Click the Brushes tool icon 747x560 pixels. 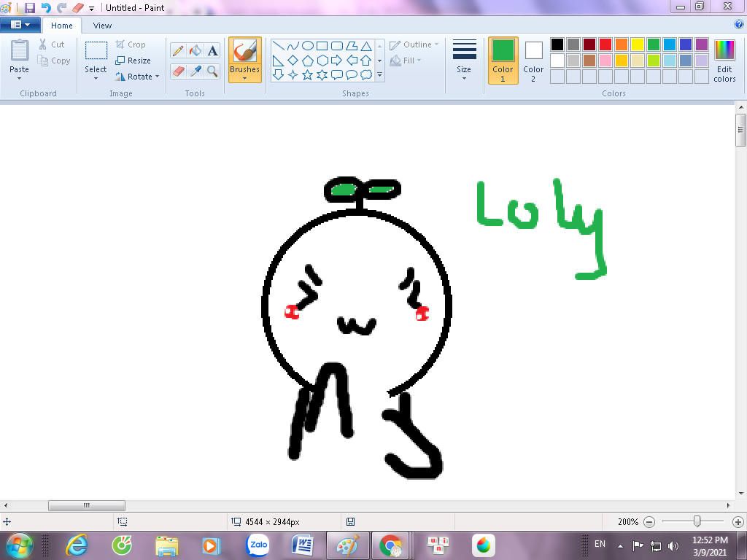click(245, 51)
